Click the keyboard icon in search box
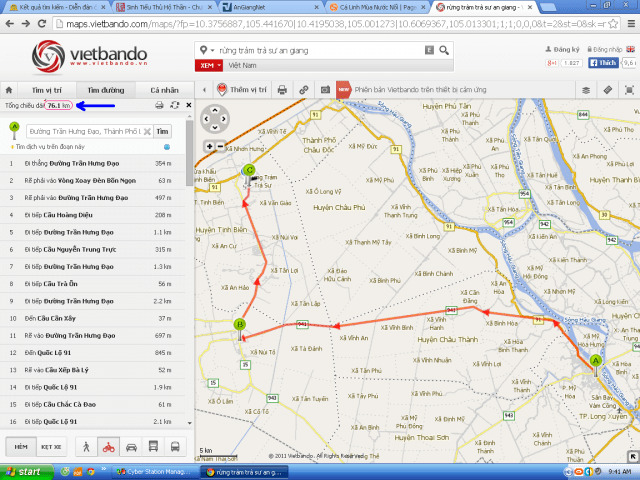Viewport: 640px width, 480px height. [429, 50]
